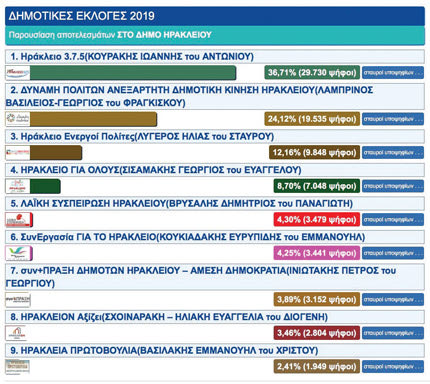Select the 36,71% (29.730 ψήφοι) badge
Image resolution: width=430 pixels, height=384 pixels.
[312, 72]
